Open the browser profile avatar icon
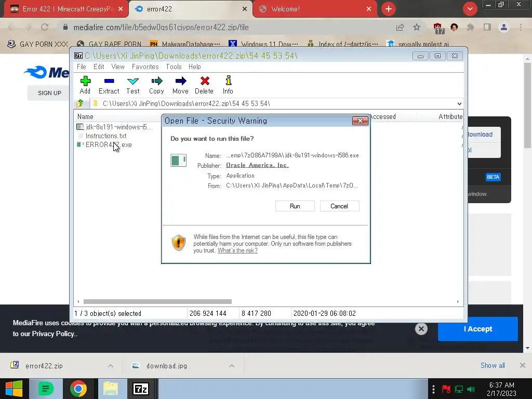Viewport: 532px width, 399px height. coord(504,27)
